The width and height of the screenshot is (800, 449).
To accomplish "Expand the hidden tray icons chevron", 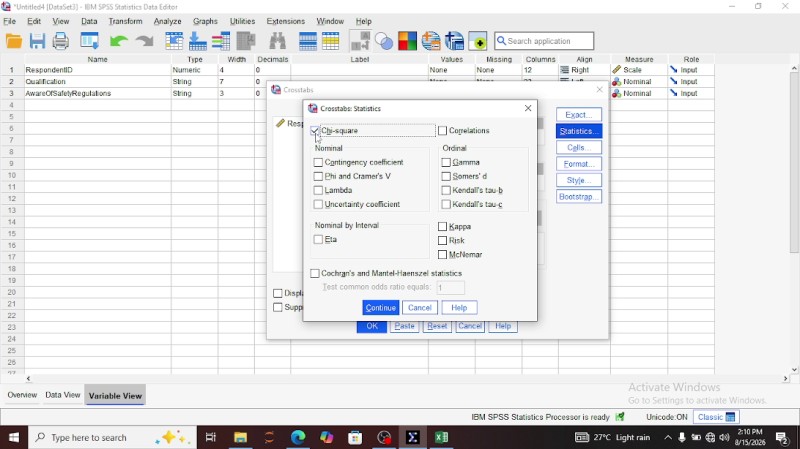I will tap(667, 437).
